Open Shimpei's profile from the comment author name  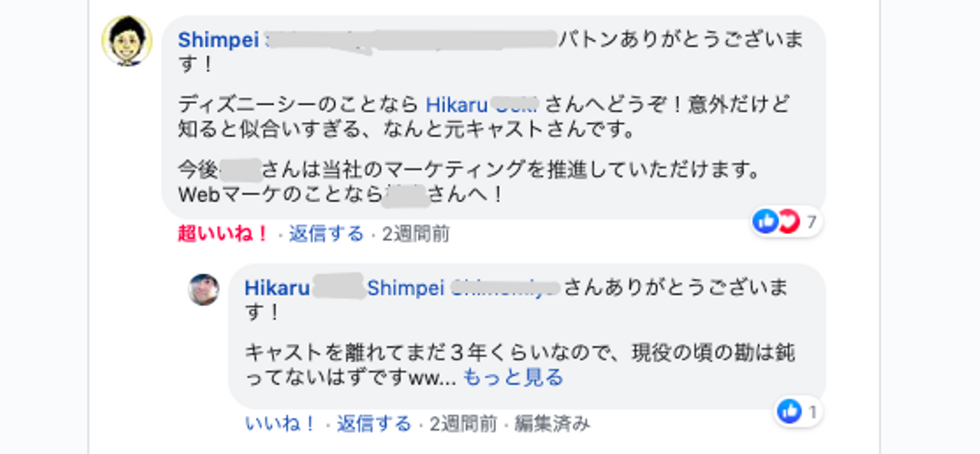tap(218, 39)
